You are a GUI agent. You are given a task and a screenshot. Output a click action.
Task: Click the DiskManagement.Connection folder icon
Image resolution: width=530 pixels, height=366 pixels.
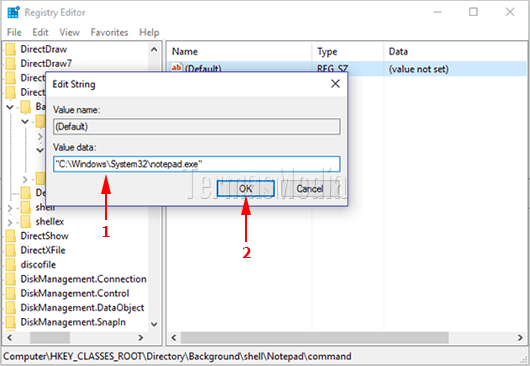point(10,279)
